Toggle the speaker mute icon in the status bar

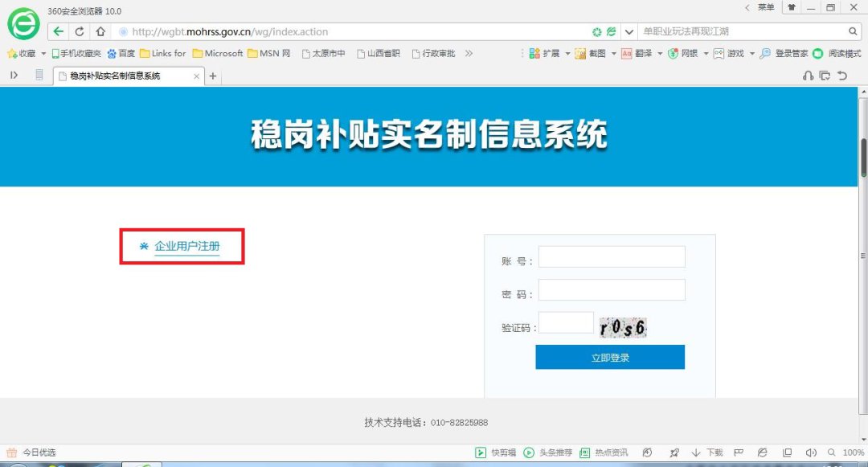click(x=811, y=453)
